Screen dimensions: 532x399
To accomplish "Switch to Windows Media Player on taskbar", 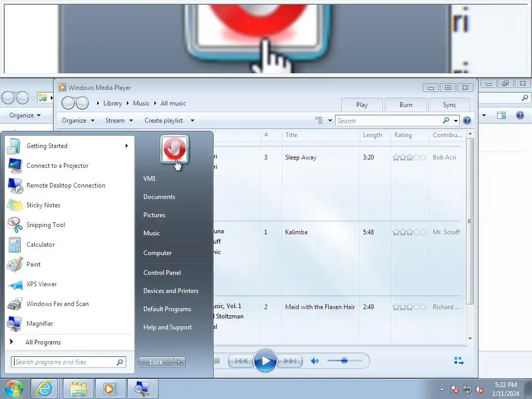I will [110, 389].
